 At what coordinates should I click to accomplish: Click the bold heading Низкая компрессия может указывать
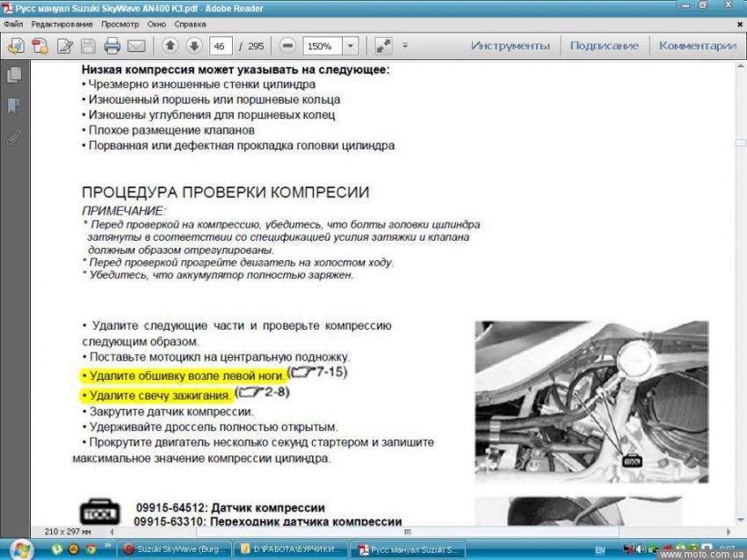coord(236,69)
